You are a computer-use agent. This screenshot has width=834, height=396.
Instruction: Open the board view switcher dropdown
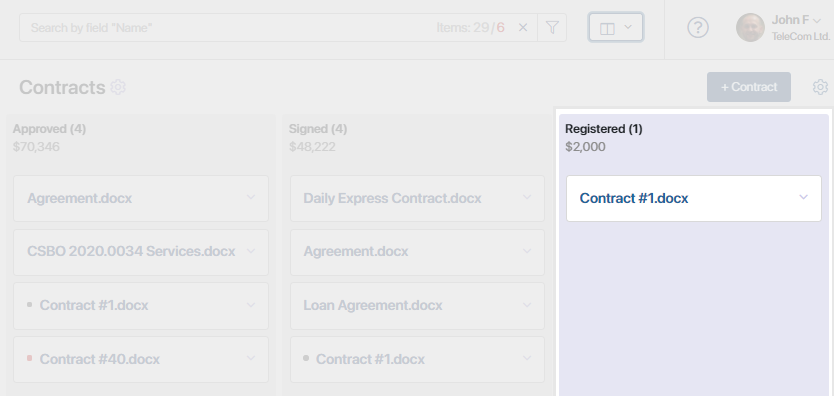click(x=616, y=27)
